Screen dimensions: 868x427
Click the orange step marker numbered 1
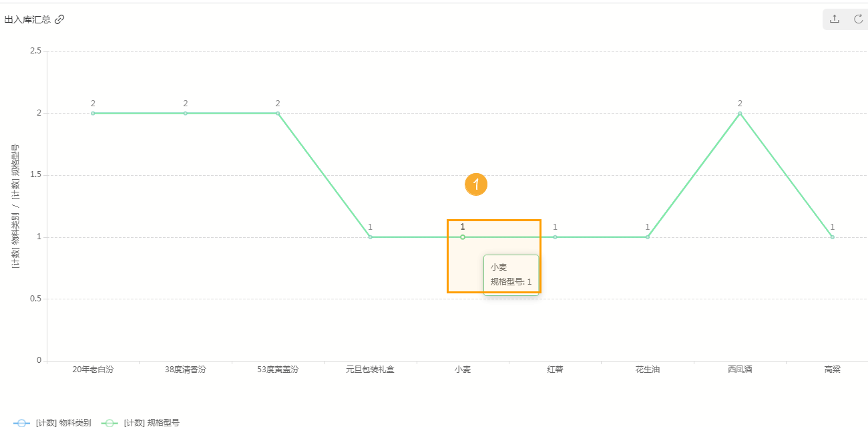(x=476, y=184)
